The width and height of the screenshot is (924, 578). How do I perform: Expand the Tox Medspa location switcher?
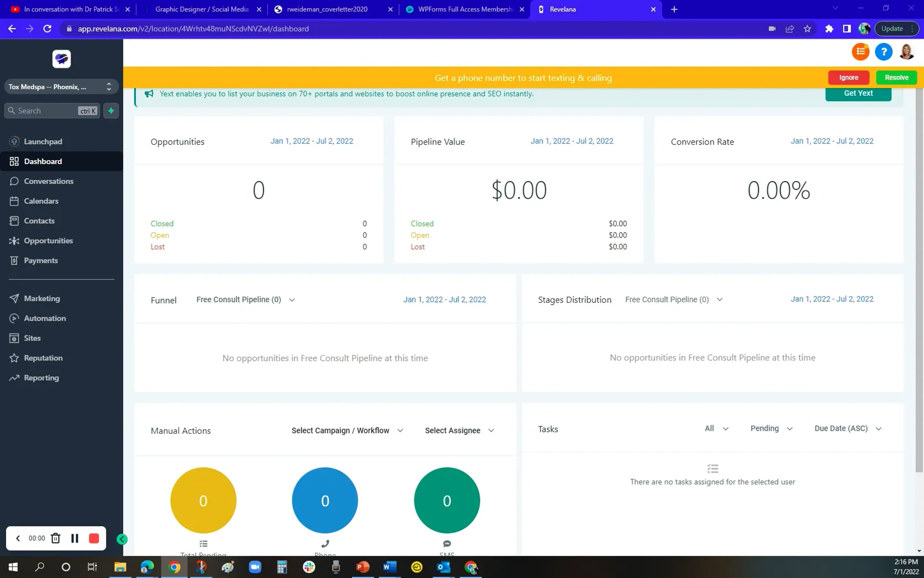coord(61,87)
